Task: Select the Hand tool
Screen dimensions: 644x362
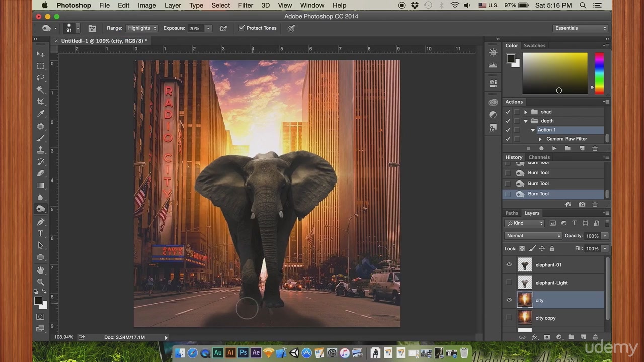Action: pyautogui.click(x=40, y=270)
